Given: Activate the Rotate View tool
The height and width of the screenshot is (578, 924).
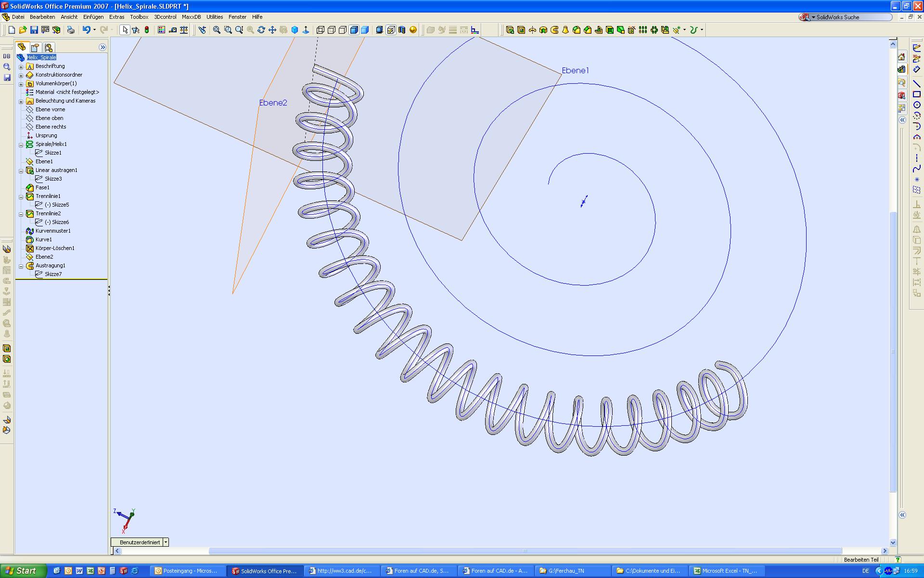Looking at the screenshot, I should coord(261,29).
